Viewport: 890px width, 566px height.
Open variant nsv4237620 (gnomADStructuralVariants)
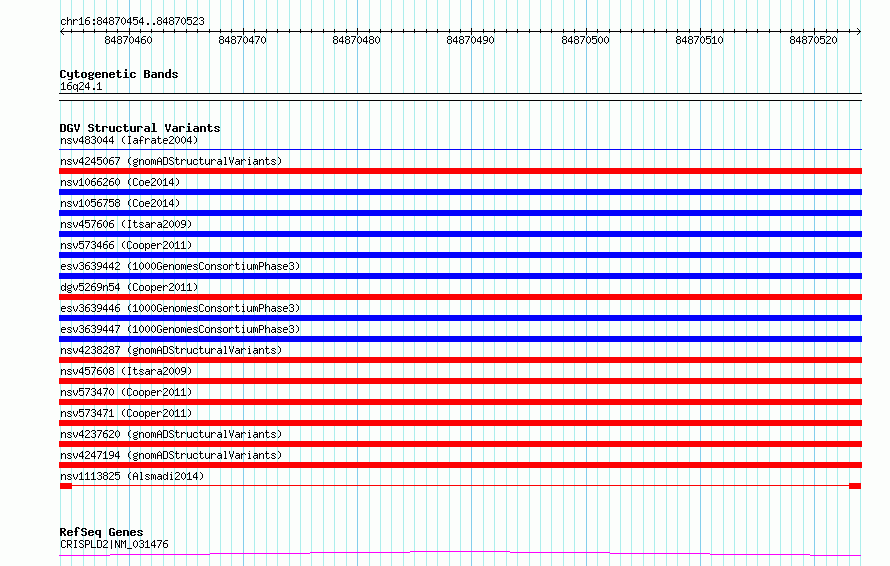click(x=171, y=434)
